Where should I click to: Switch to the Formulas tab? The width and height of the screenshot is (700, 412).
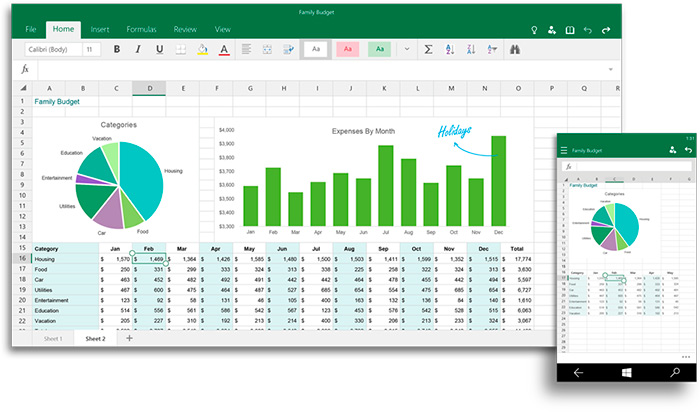coord(141,30)
